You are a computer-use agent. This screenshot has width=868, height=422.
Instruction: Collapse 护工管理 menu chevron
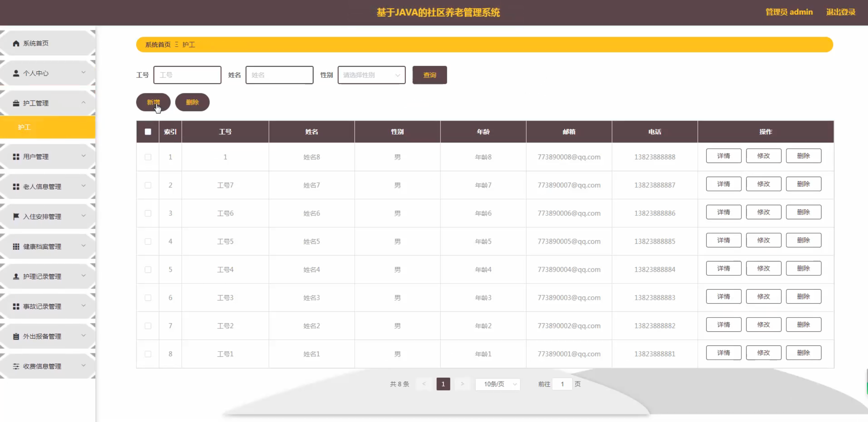click(x=83, y=102)
